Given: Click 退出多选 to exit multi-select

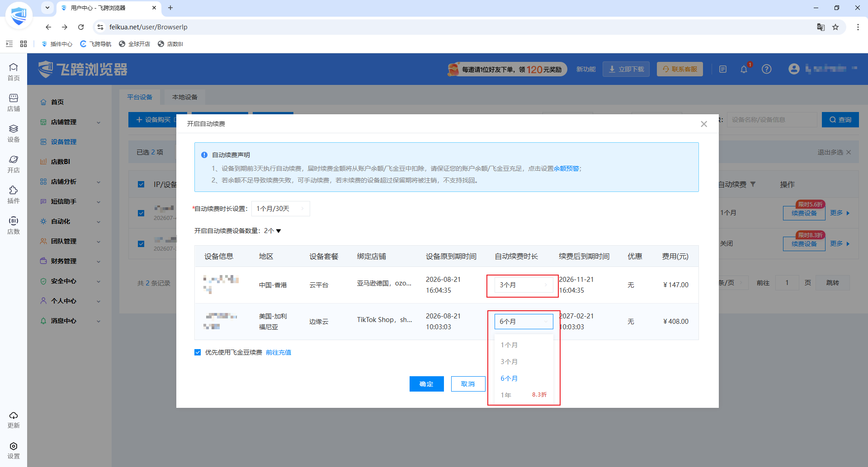Looking at the screenshot, I should click(835, 152).
